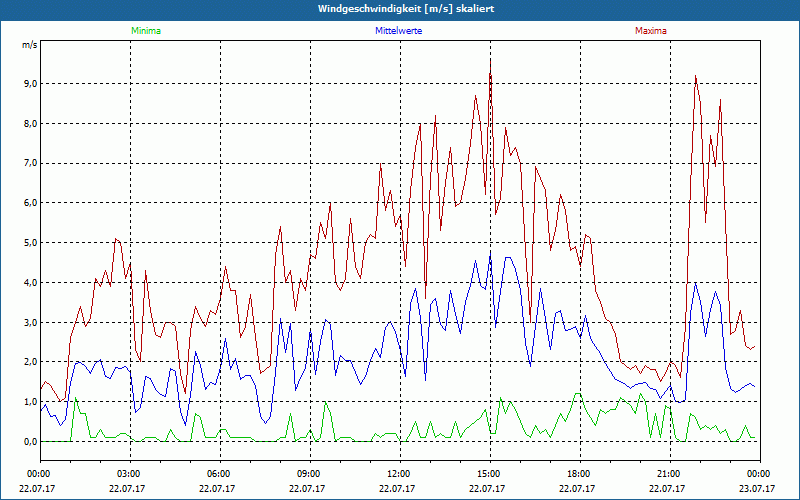Image resolution: width=800 pixels, height=500 pixels.
Task: Click the 1,0 y-axis value
Action: click(x=30, y=402)
